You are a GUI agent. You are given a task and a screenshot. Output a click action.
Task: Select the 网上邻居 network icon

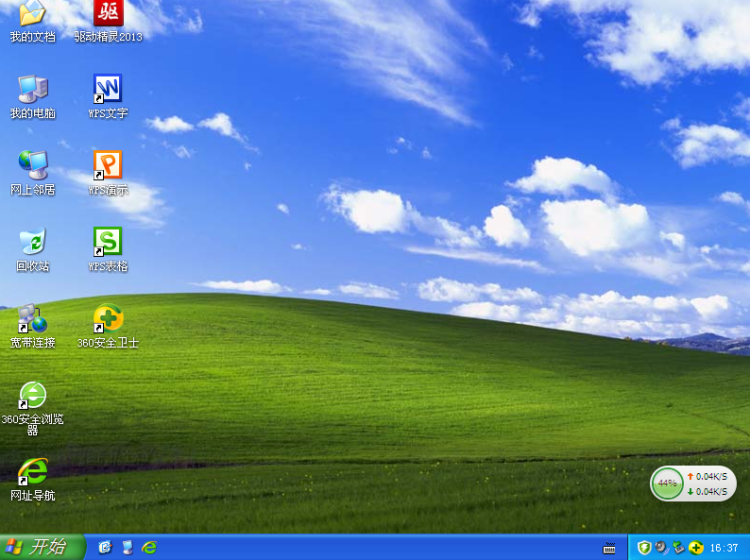coord(32,166)
